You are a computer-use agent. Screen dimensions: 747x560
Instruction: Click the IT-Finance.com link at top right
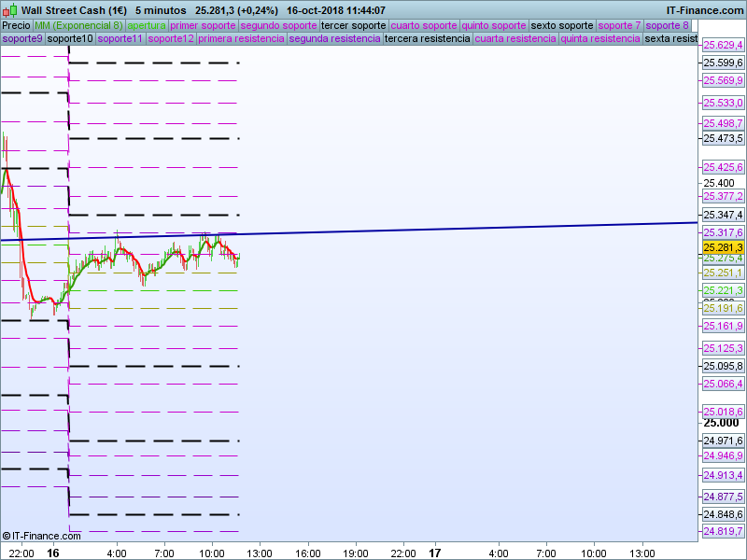click(x=705, y=10)
